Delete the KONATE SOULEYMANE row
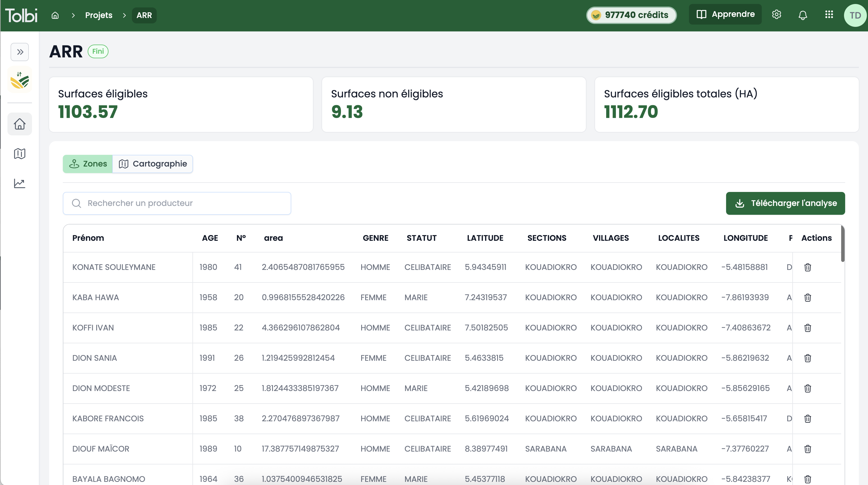Viewport: 868px width, 485px height. (808, 267)
